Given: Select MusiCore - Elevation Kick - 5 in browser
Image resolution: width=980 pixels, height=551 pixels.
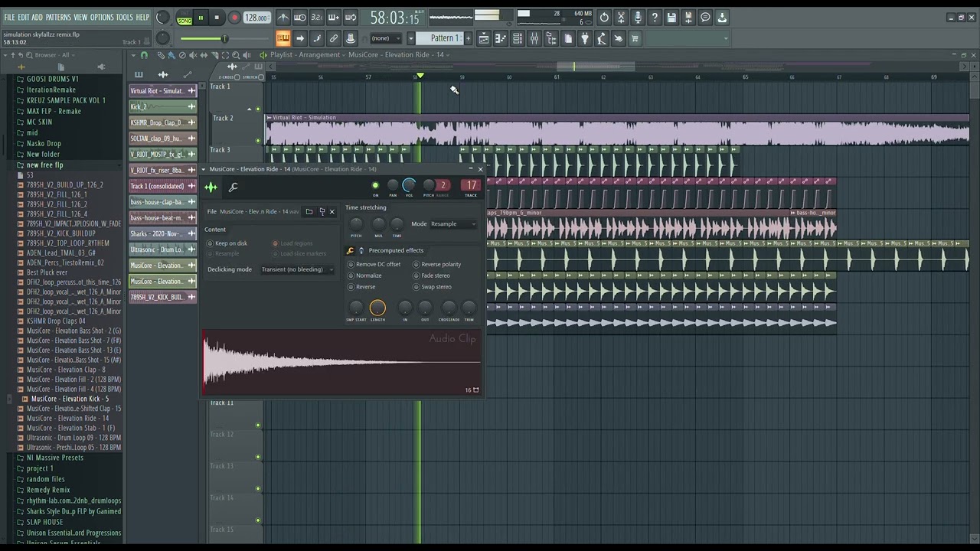Looking at the screenshot, I should click(x=70, y=399).
